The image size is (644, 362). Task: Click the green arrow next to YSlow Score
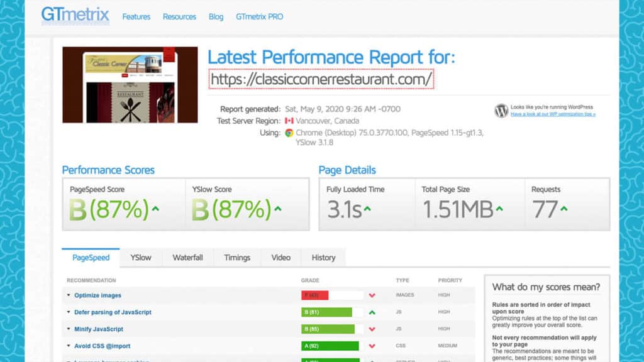pos(277,209)
